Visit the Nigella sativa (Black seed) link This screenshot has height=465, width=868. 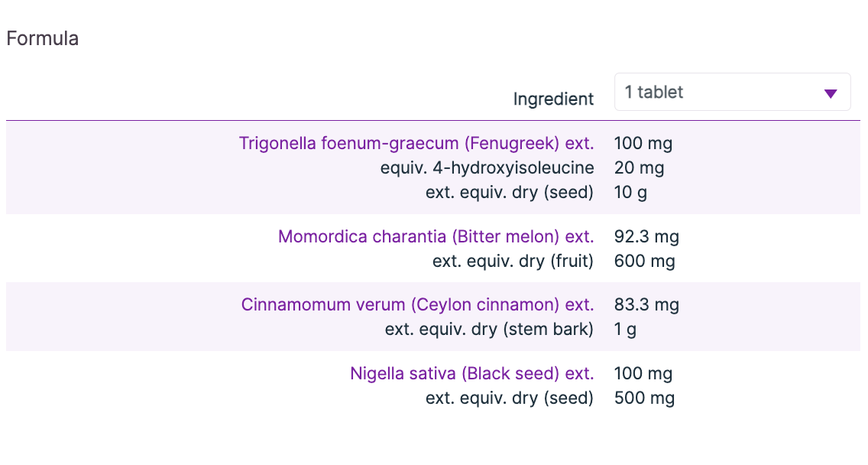[471, 373]
